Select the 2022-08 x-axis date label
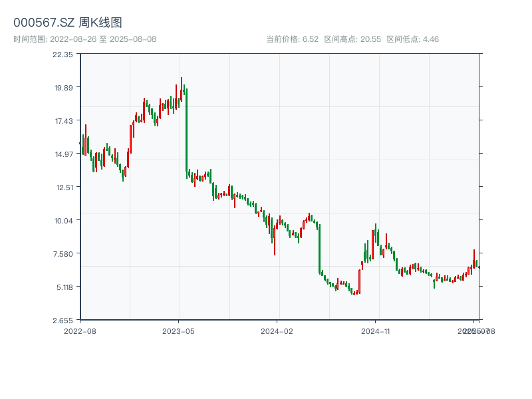This screenshot has height=399, width=532. point(80,331)
